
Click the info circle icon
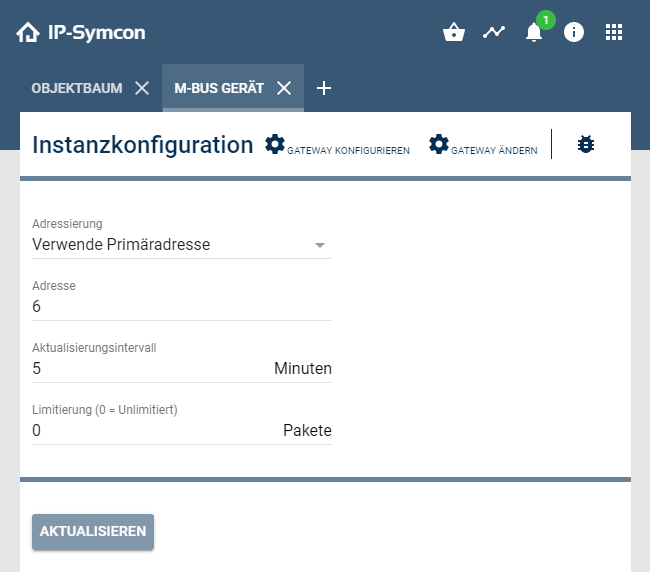coord(574,32)
